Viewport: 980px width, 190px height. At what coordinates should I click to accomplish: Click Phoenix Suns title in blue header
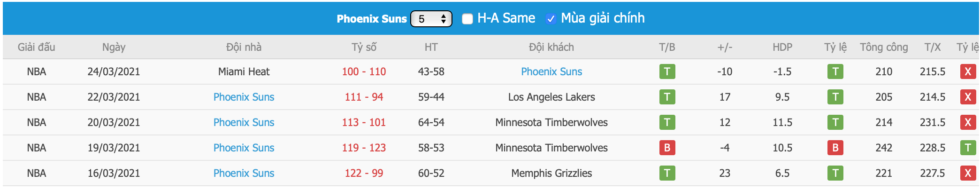372,19
